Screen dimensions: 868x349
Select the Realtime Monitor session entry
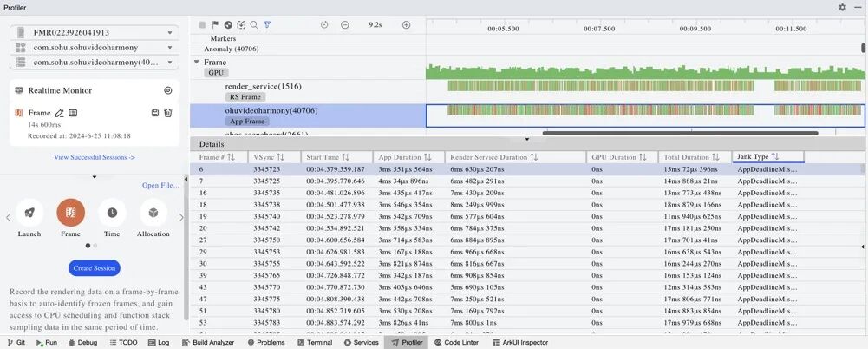[x=95, y=90]
